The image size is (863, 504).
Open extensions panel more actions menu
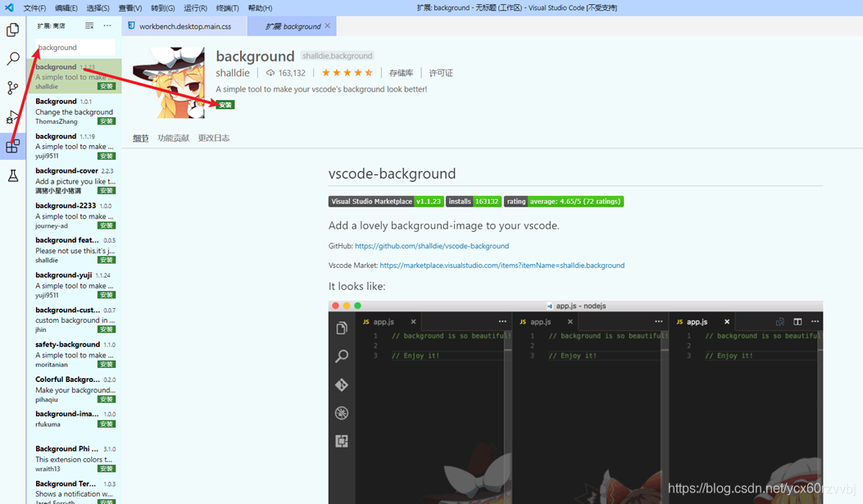pyautogui.click(x=107, y=25)
